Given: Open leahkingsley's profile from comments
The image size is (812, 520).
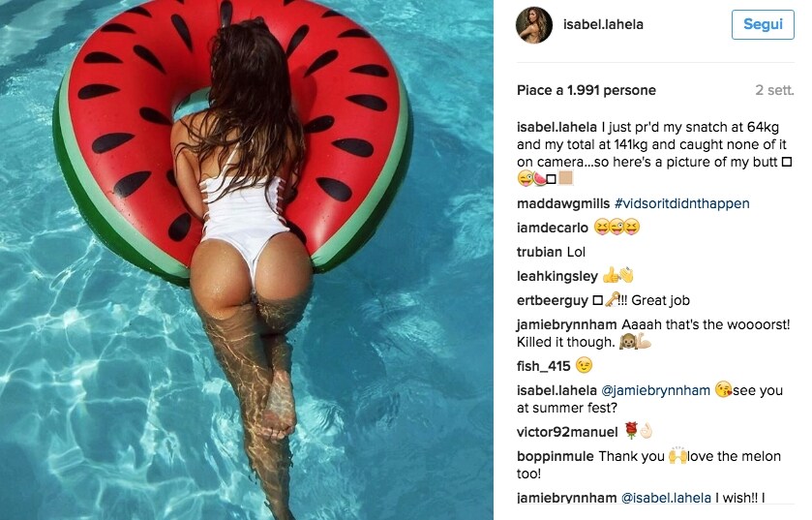Looking at the screenshot, I should [x=557, y=276].
